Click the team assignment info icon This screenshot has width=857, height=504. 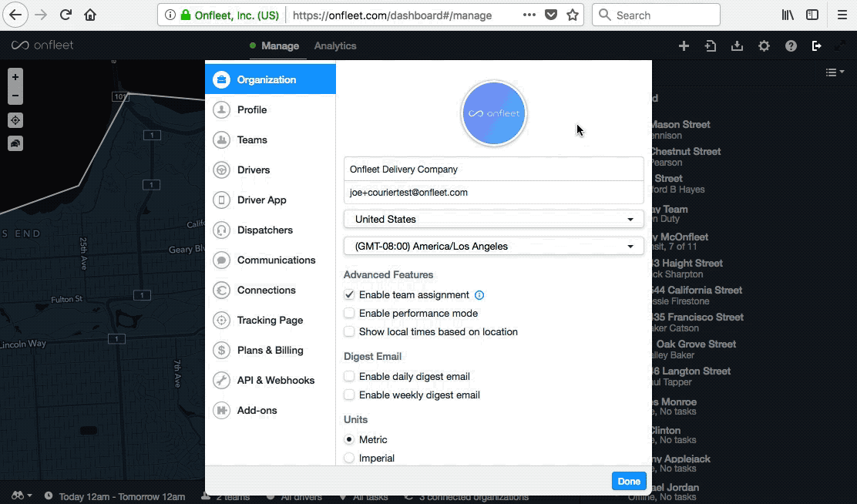pyautogui.click(x=479, y=295)
